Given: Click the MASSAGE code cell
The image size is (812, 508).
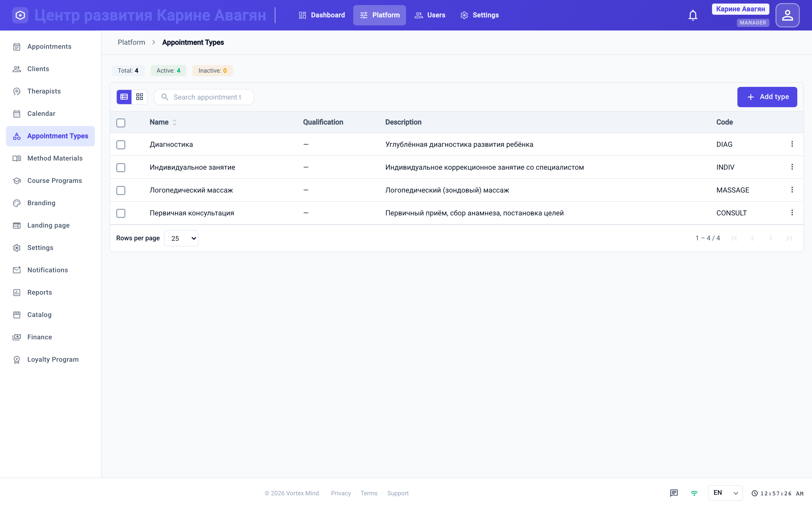Looking at the screenshot, I should pyautogui.click(x=733, y=190).
